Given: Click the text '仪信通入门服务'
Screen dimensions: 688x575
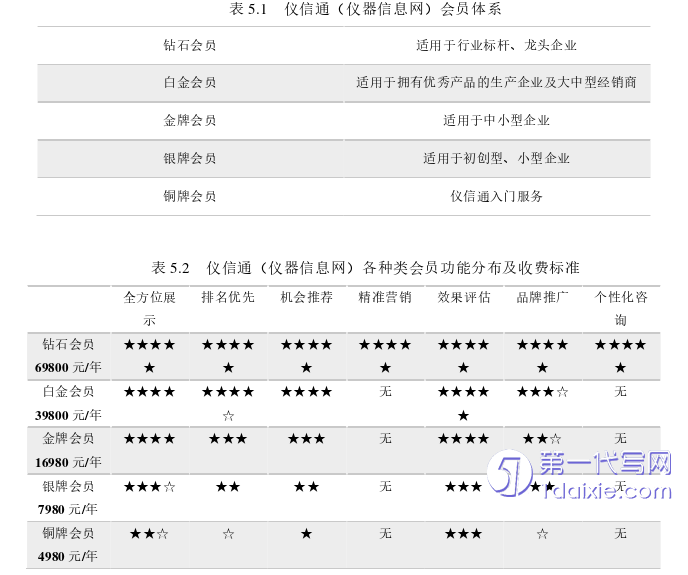Looking at the screenshot, I should 496,196.
